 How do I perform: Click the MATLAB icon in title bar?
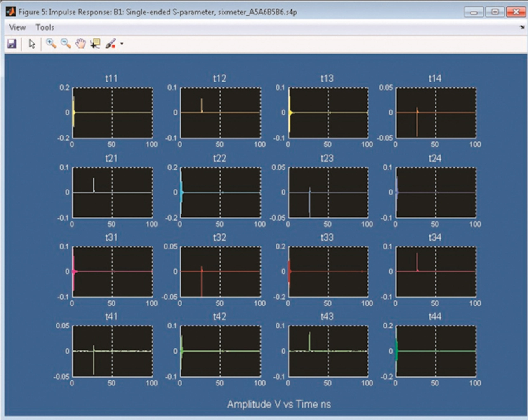click(x=11, y=12)
